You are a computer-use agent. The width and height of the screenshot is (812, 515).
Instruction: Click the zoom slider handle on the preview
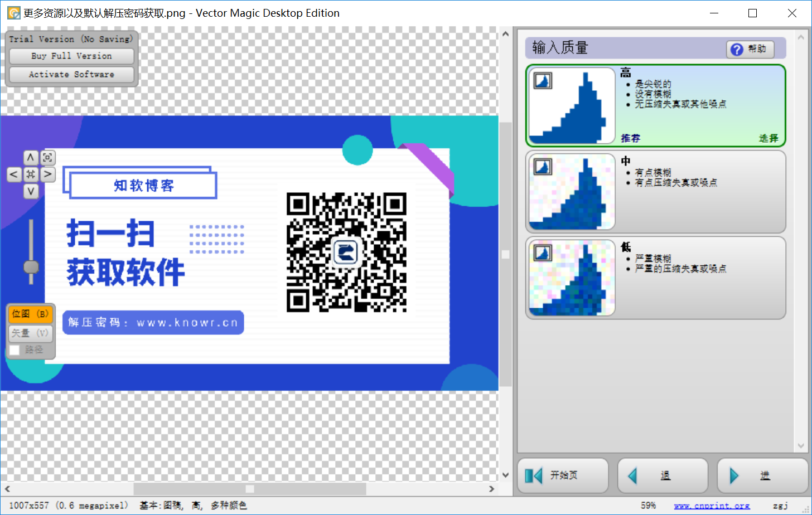click(31, 267)
